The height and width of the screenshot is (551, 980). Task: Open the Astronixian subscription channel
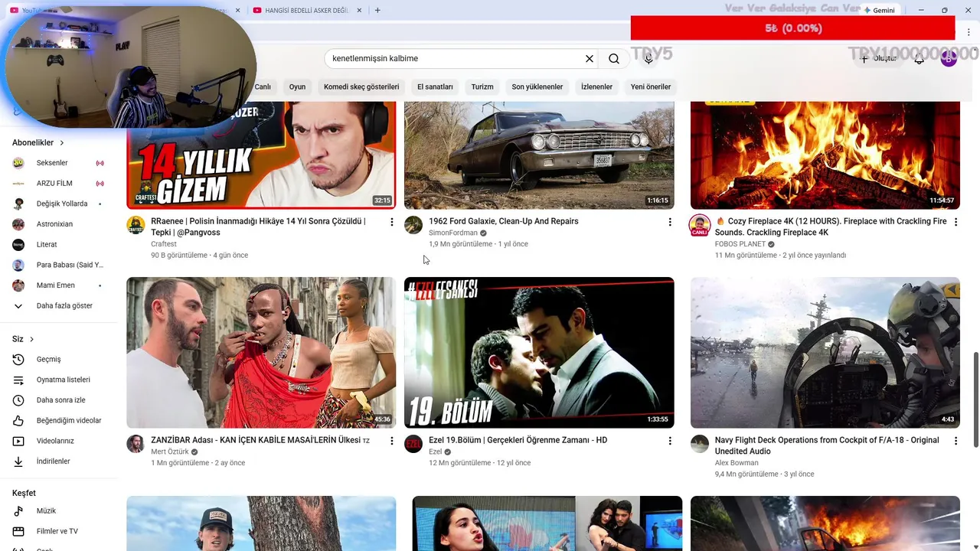pyautogui.click(x=59, y=224)
